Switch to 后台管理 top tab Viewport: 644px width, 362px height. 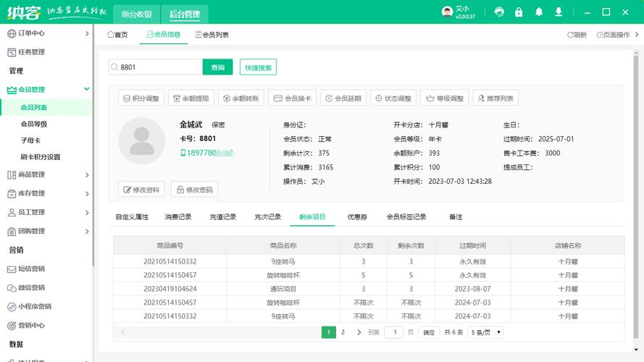tap(185, 14)
